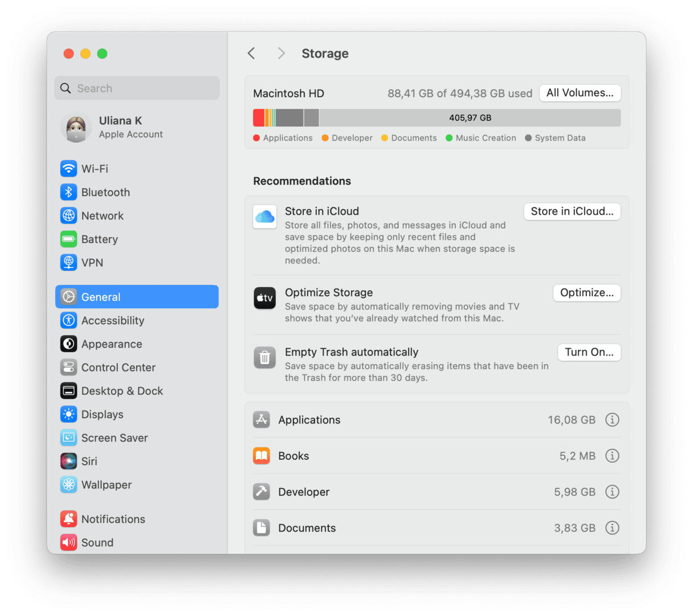
Task: Click the Store in iCloud button
Action: click(572, 211)
